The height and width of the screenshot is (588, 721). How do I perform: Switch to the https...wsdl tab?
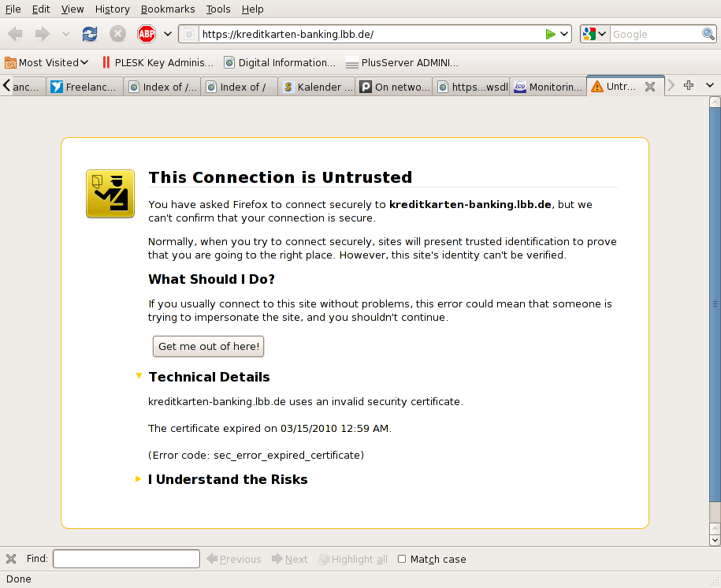tap(470, 87)
